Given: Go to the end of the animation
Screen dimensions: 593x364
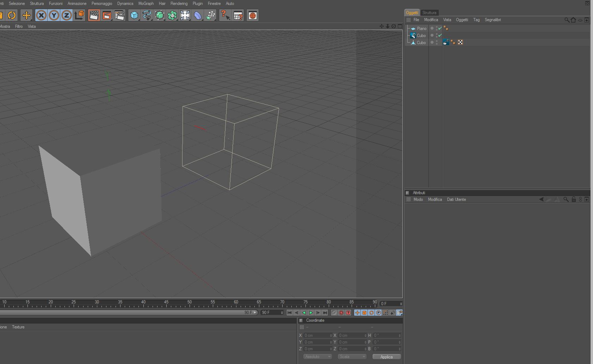Looking at the screenshot, I should click(325, 313).
